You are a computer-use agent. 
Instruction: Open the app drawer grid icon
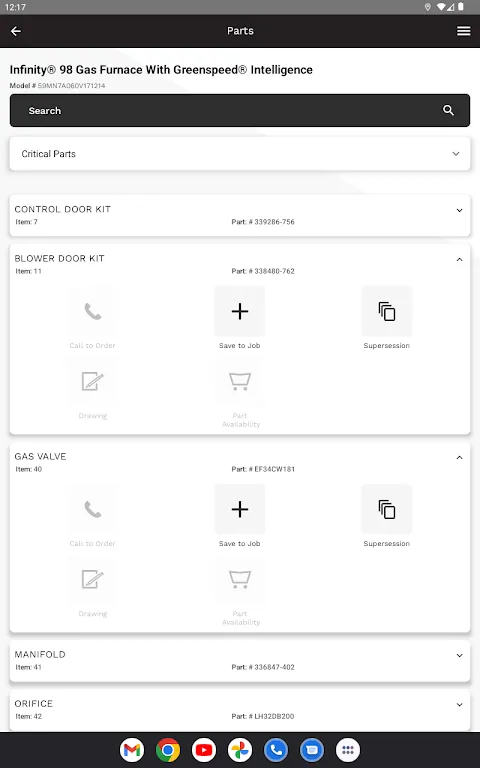click(x=348, y=750)
